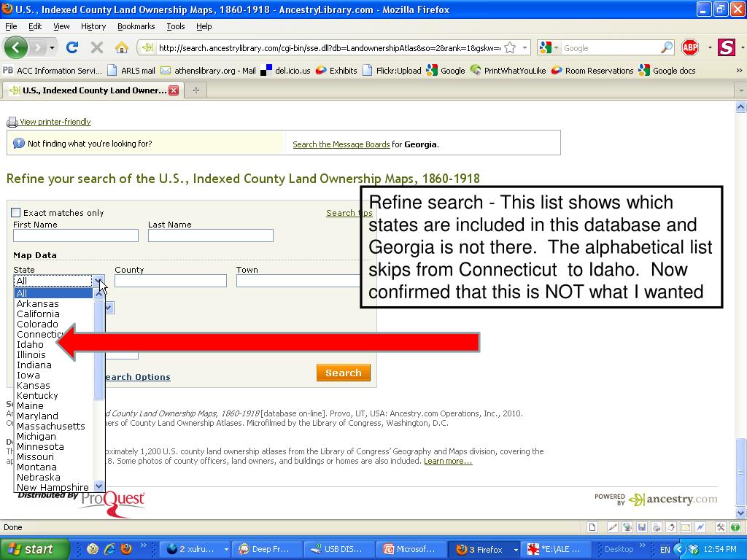Screen dimensions: 747x560
Task: Close the U.S., Indexed County Land tab
Action: [174, 90]
